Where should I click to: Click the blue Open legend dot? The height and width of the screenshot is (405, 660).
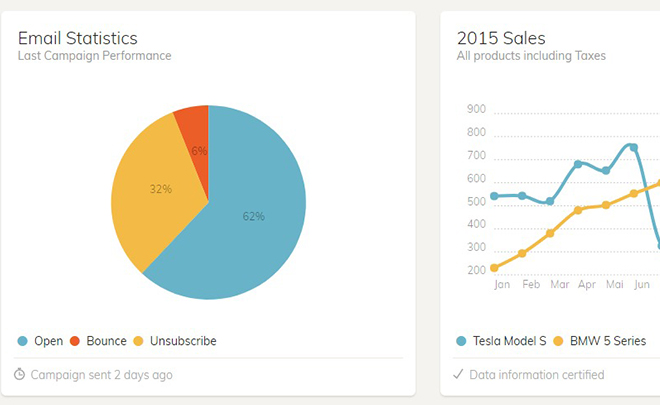coord(22,341)
